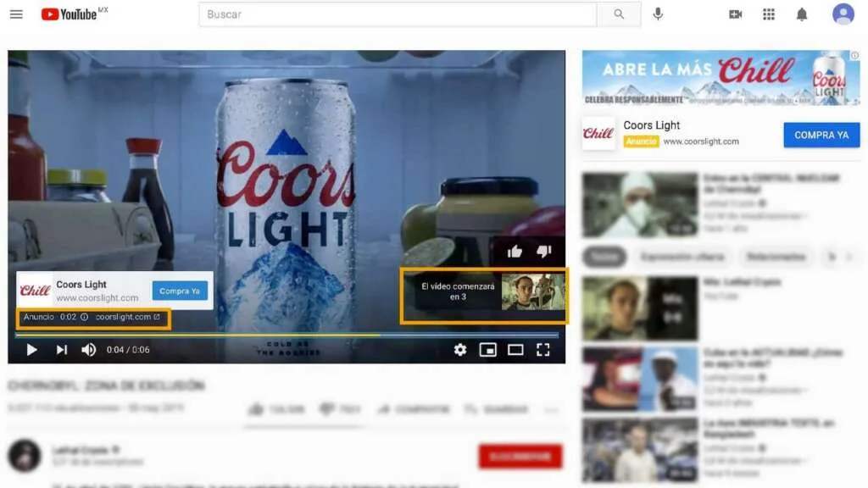Open the Abre la más Chill banner

click(x=721, y=78)
